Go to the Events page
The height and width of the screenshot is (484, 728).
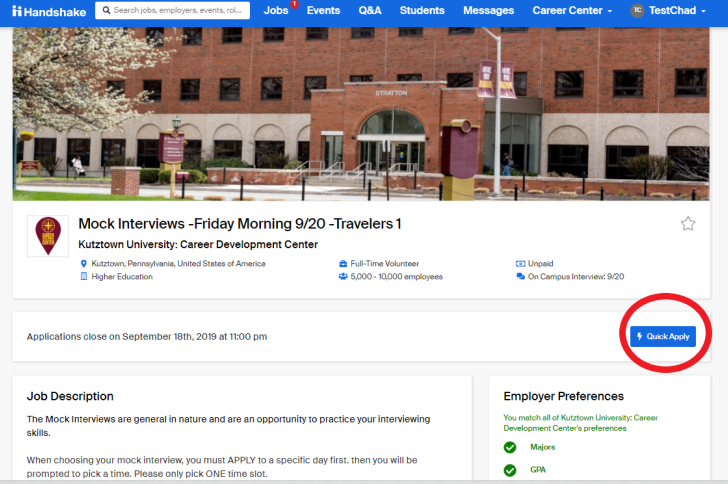click(x=323, y=11)
